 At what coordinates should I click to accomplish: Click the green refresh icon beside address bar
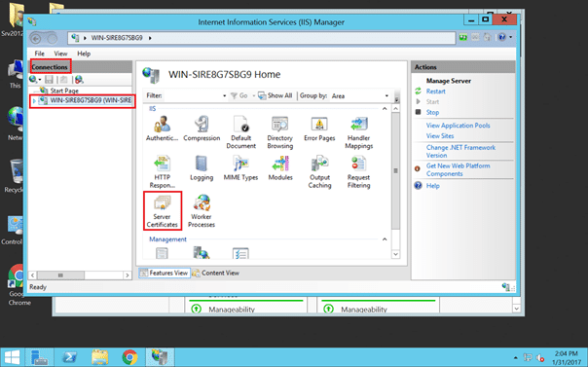pos(463,37)
